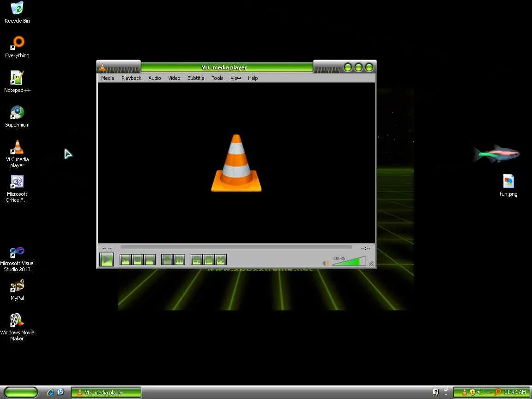Open the Subtitle menu
This screenshot has height=399, width=532.
[x=196, y=78]
